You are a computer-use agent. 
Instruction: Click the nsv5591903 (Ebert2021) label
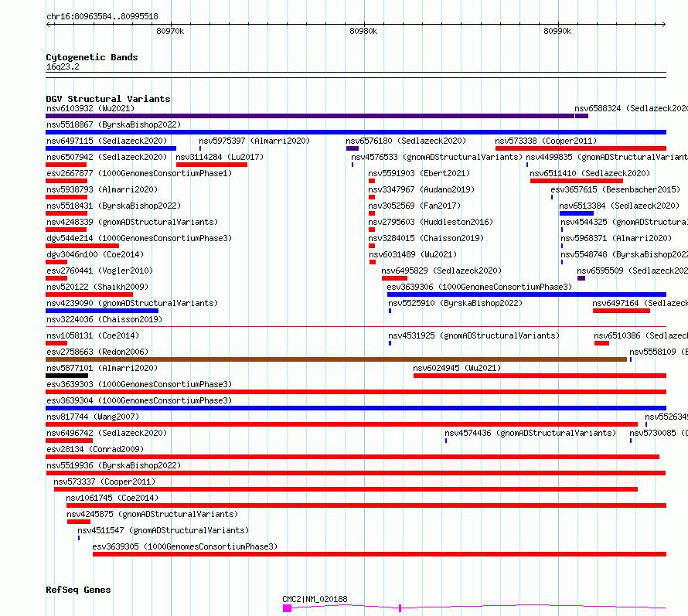coord(419,173)
